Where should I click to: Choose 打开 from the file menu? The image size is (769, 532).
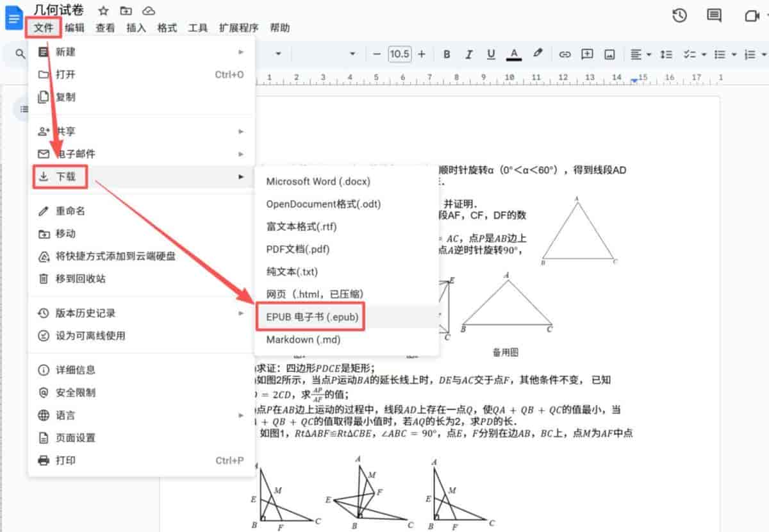(142, 74)
